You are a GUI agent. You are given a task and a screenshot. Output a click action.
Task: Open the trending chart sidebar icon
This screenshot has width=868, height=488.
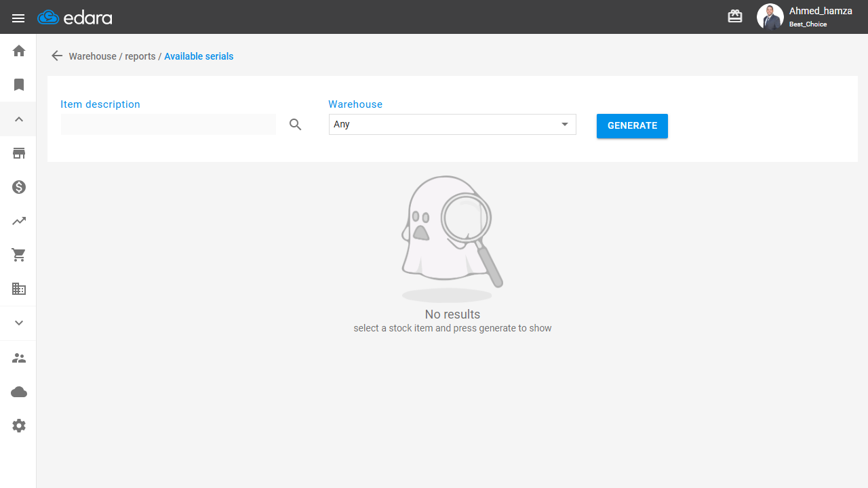[19, 221]
